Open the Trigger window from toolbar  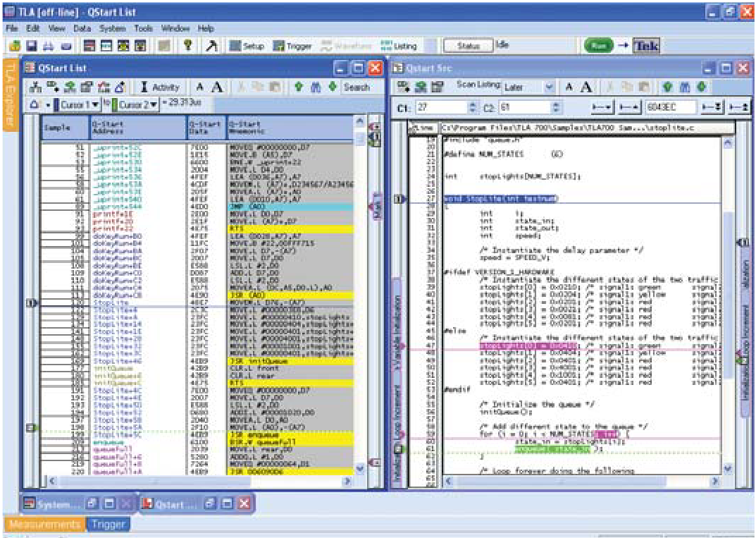point(292,47)
